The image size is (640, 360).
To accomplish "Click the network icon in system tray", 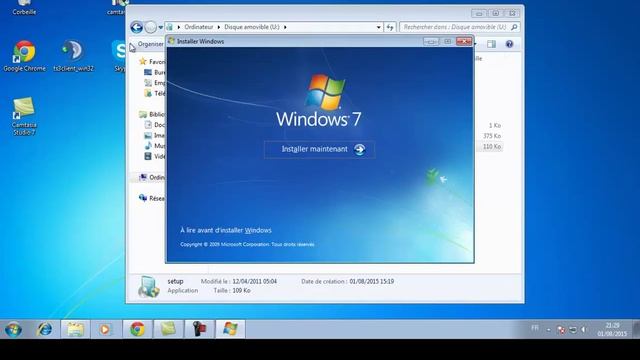I will [573, 330].
